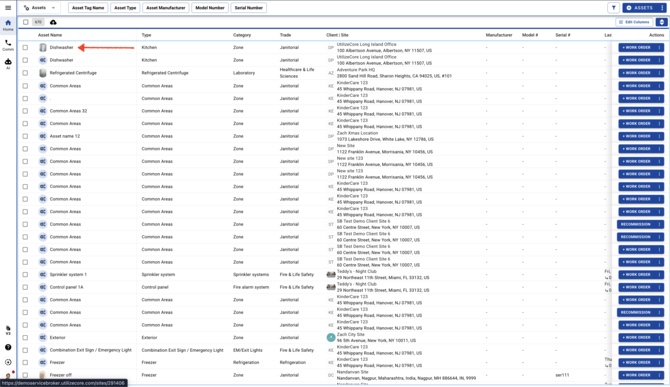Click serial value ser111
The height and width of the screenshot is (387, 670).
click(562, 375)
